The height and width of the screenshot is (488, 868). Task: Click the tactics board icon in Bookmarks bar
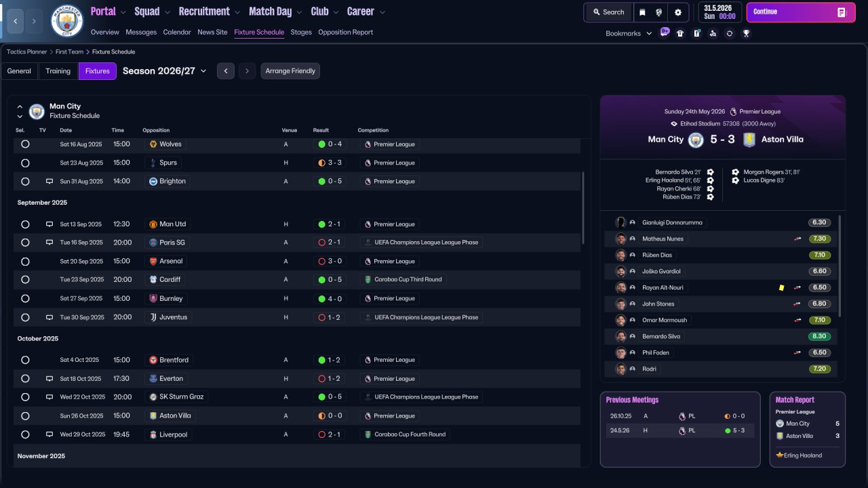[696, 33]
